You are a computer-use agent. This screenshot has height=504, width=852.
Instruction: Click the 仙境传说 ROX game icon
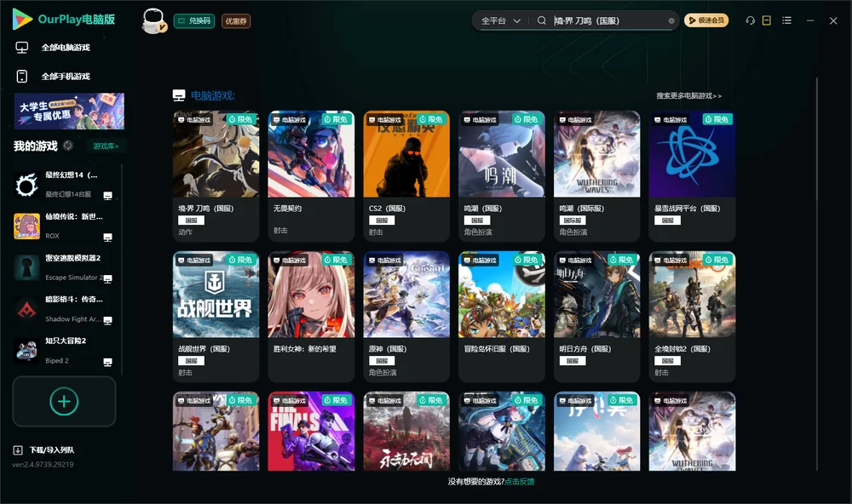[x=26, y=226]
